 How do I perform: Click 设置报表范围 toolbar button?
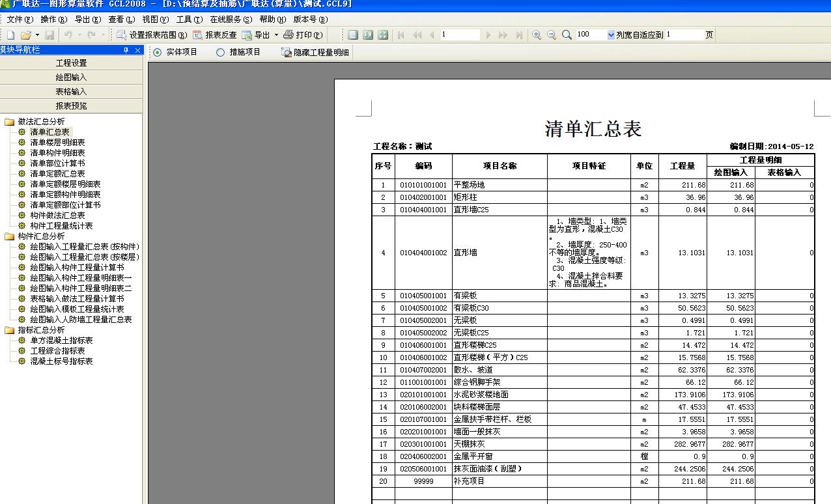[x=152, y=35]
